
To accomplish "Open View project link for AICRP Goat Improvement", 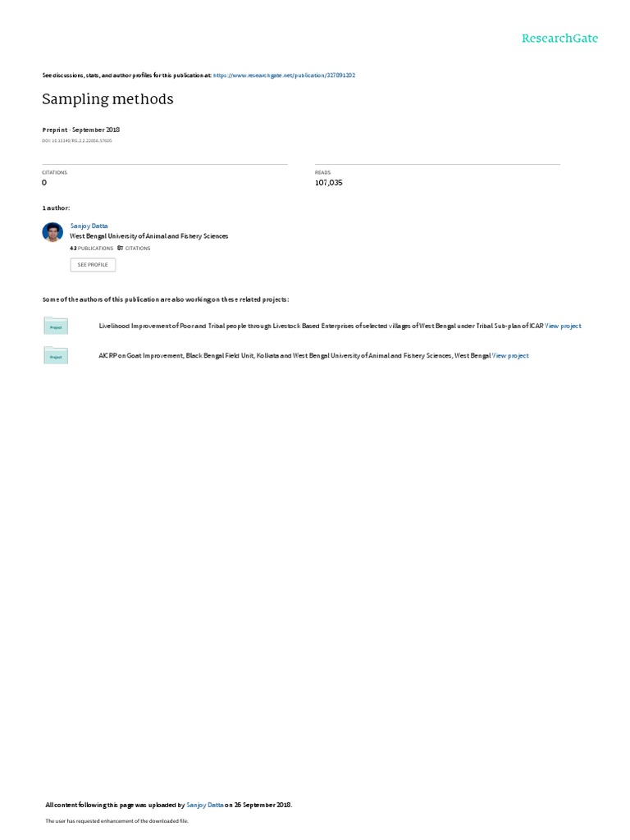I will (x=510, y=356).
